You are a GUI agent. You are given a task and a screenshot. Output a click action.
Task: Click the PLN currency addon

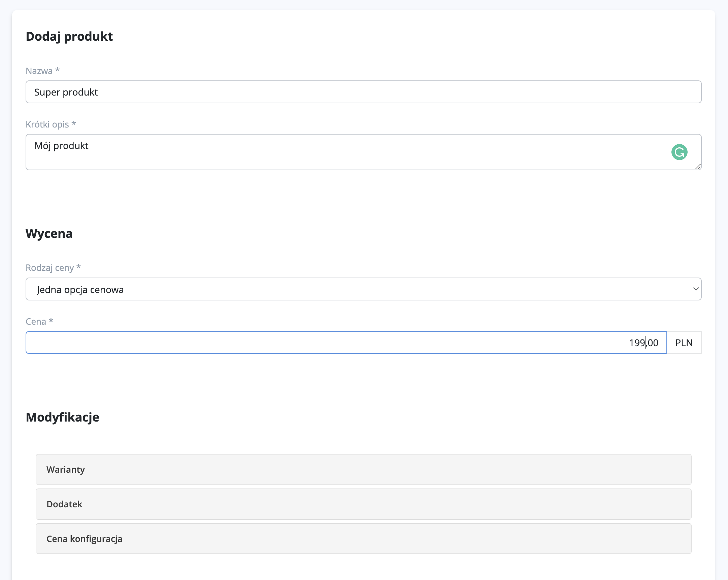tap(684, 343)
